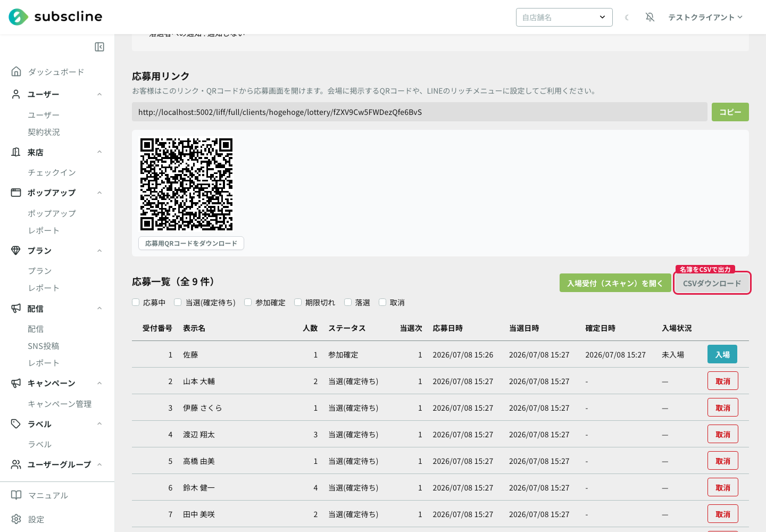766x532 pixels.
Task: Click the name 鈴木 健一 in the table
Action: pos(199,488)
